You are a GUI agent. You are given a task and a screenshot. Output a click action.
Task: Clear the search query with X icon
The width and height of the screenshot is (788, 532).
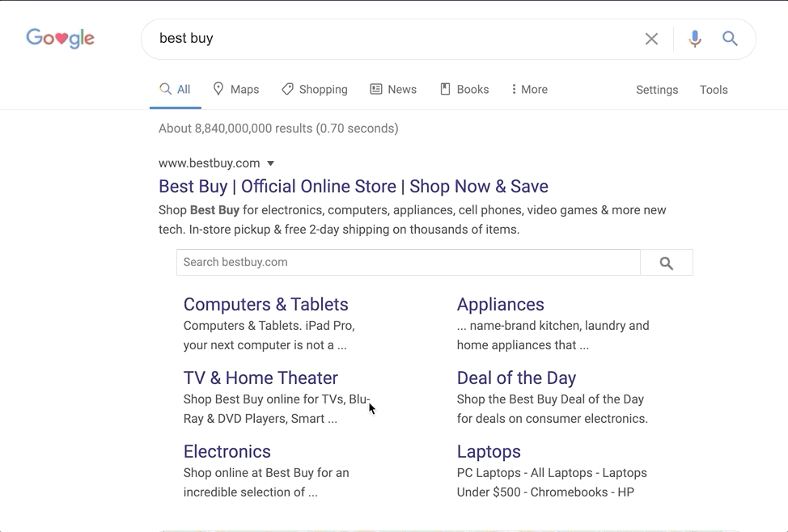(x=651, y=39)
